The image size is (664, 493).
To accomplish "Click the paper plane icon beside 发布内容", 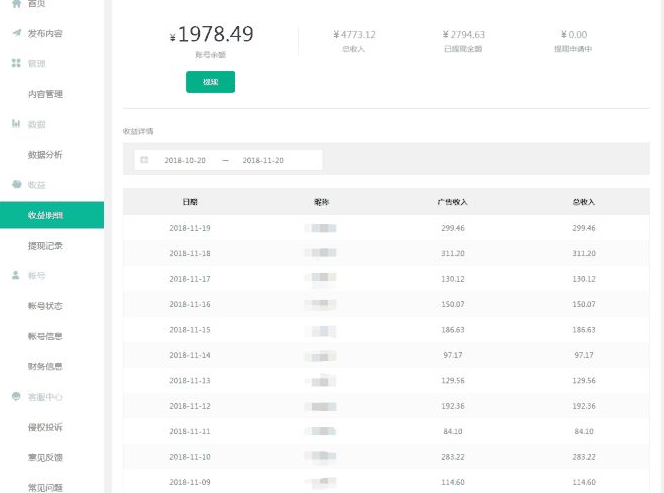I will pyautogui.click(x=16, y=33).
